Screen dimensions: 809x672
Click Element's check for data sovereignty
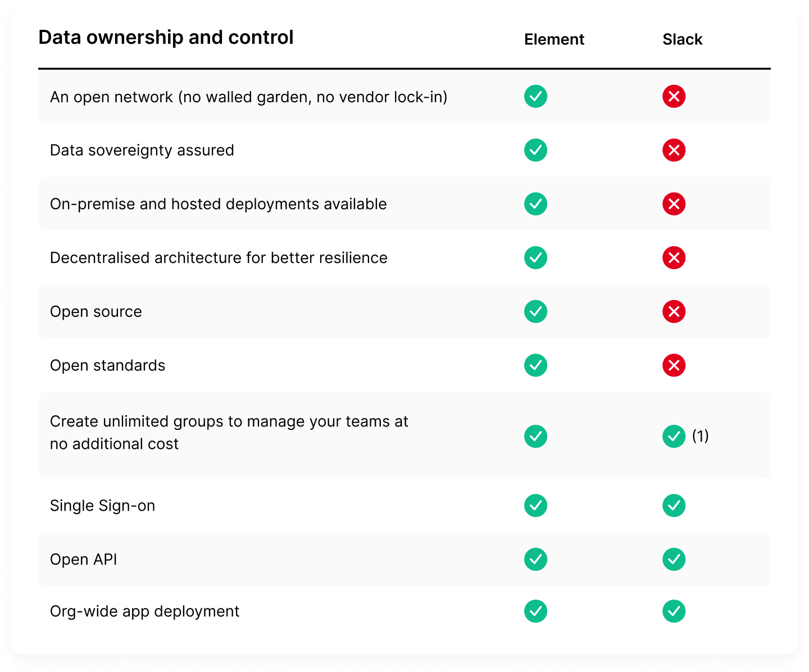pyautogui.click(x=535, y=150)
